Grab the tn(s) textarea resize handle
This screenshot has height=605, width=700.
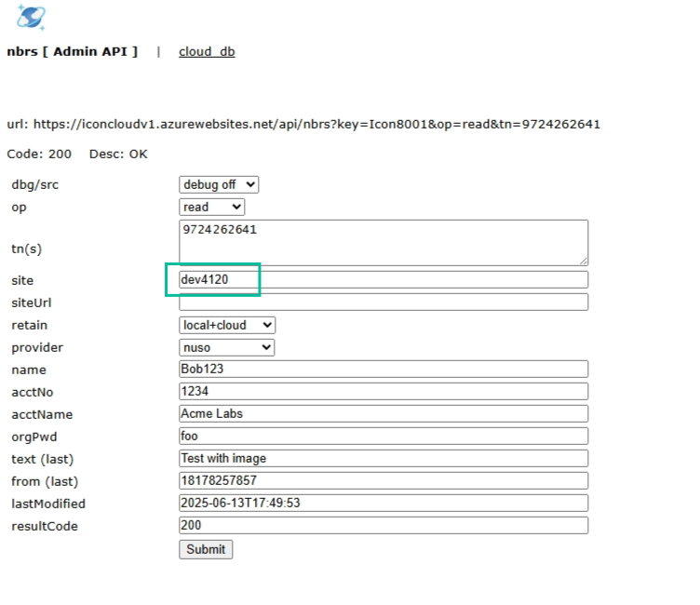pos(583,261)
